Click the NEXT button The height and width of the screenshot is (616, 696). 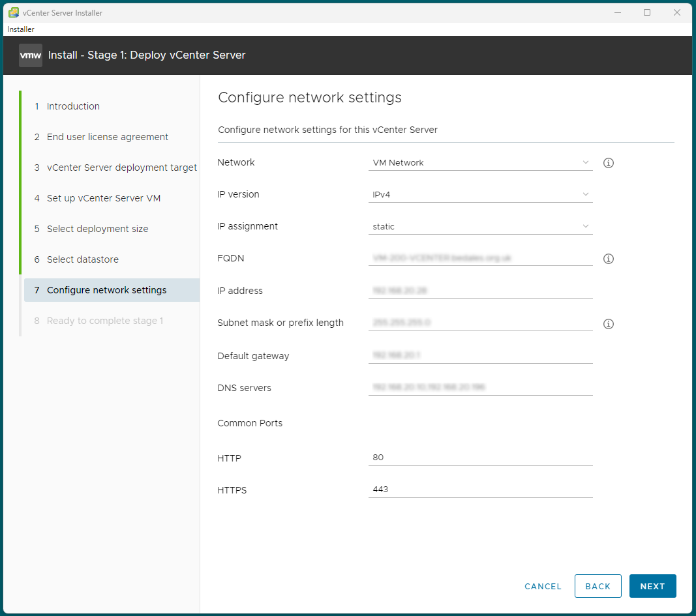tap(652, 586)
